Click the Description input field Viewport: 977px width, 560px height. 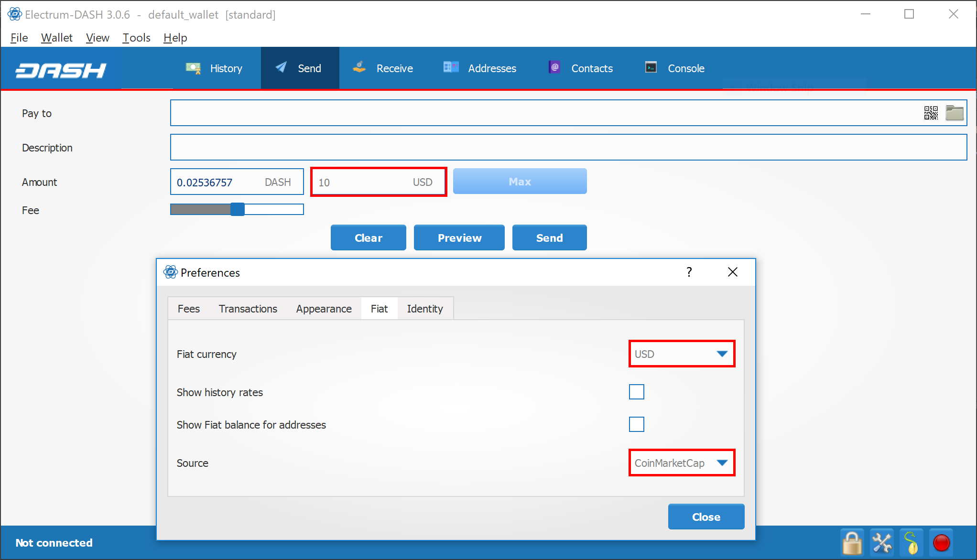[x=568, y=147]
